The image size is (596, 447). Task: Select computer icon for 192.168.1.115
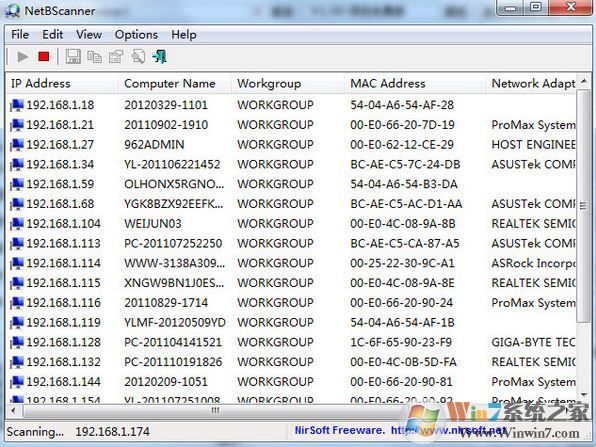(17, 283)
